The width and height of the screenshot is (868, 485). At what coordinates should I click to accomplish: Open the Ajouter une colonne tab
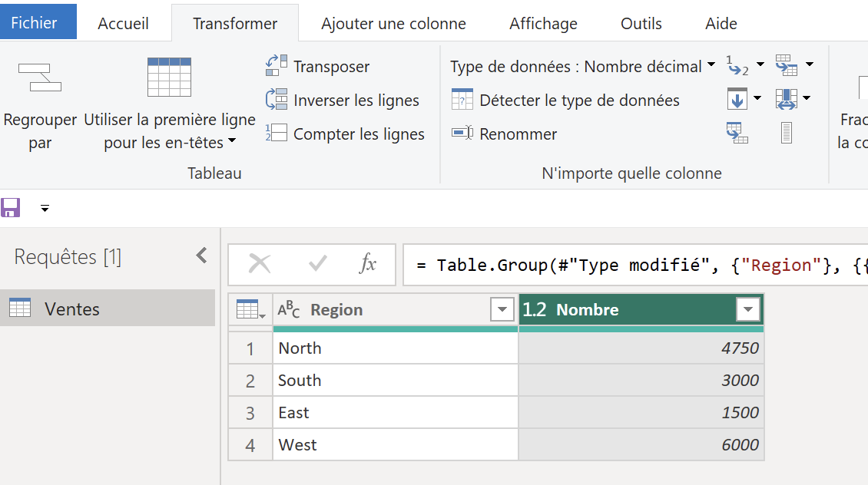(393, 23)
